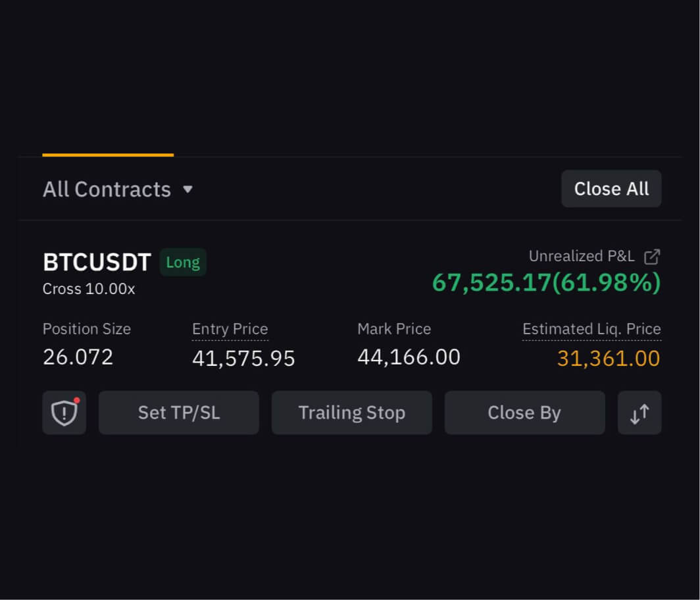
Task: Adjust the Cross 10.00x leverage setting
Action: pyautogui.click(x=89, y=289)
